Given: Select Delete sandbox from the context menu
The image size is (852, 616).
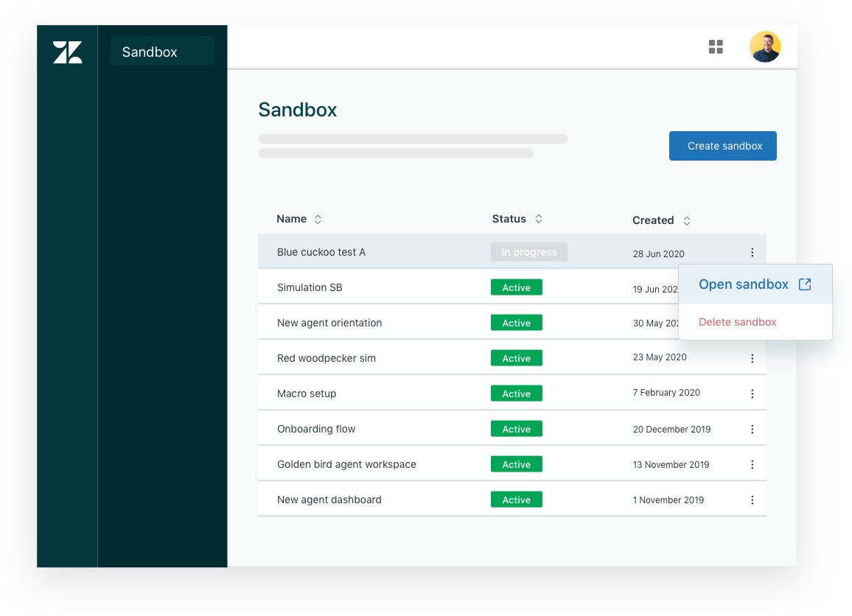Looking at the screenshot, I should click(x=737, y=322).
